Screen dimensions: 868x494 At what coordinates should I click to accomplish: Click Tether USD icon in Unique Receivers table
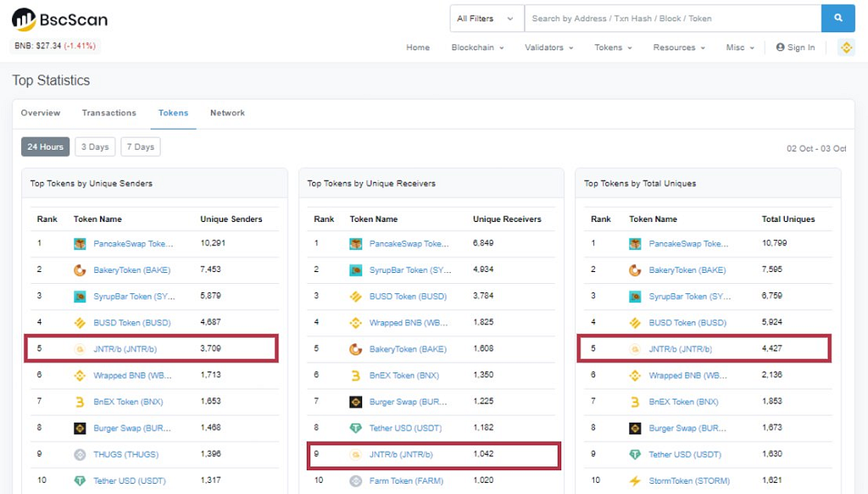(x=356, y=428)
